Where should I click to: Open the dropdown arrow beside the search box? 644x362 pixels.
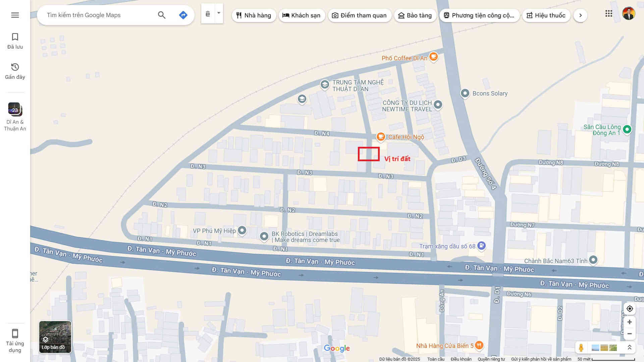(x=219, y=13)
